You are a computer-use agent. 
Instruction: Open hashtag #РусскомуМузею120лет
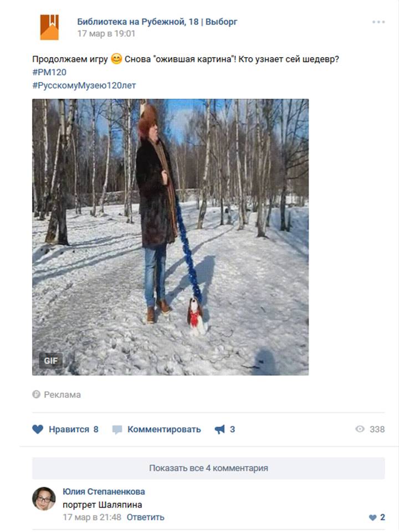(x=84, y=85)
